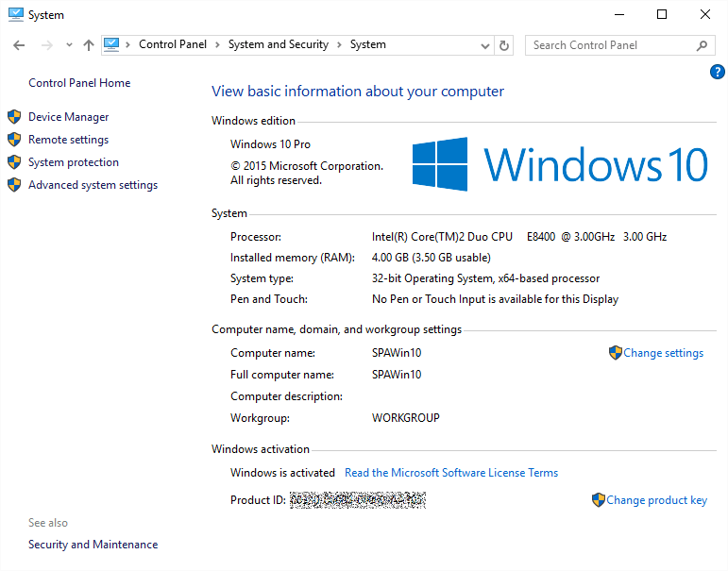
Task: Open Security and Maintenance link
Action: pyautogui.click(x=93, y=545)
